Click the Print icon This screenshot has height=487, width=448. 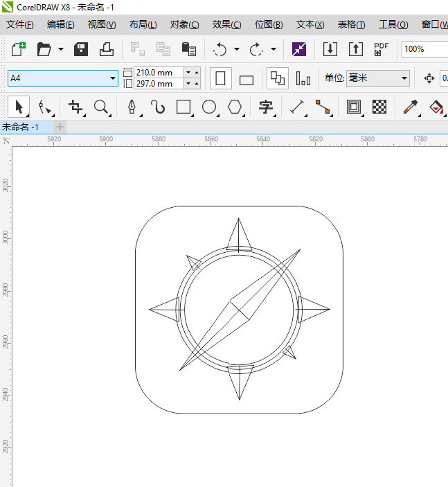107,49
